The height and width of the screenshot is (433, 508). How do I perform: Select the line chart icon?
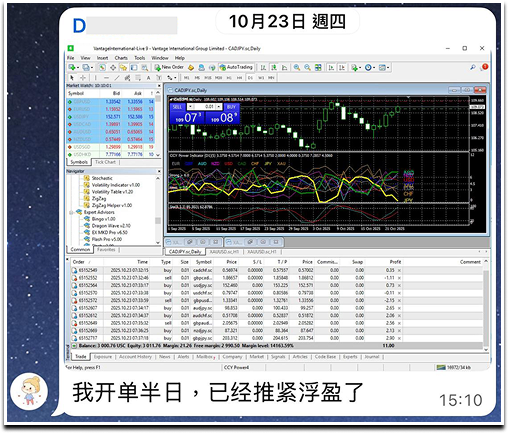[284, 67]
